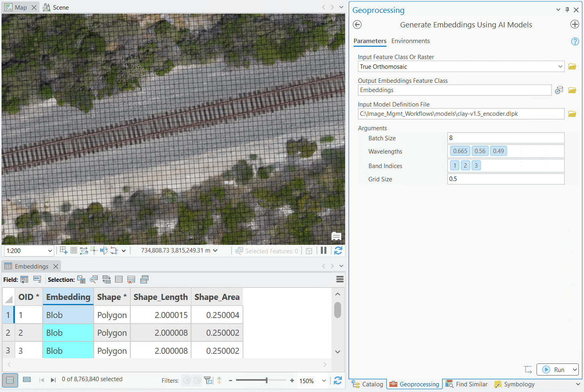This screenshot has width=584, height=392.
Task: Click the Embedding column header
Action: 68,297
